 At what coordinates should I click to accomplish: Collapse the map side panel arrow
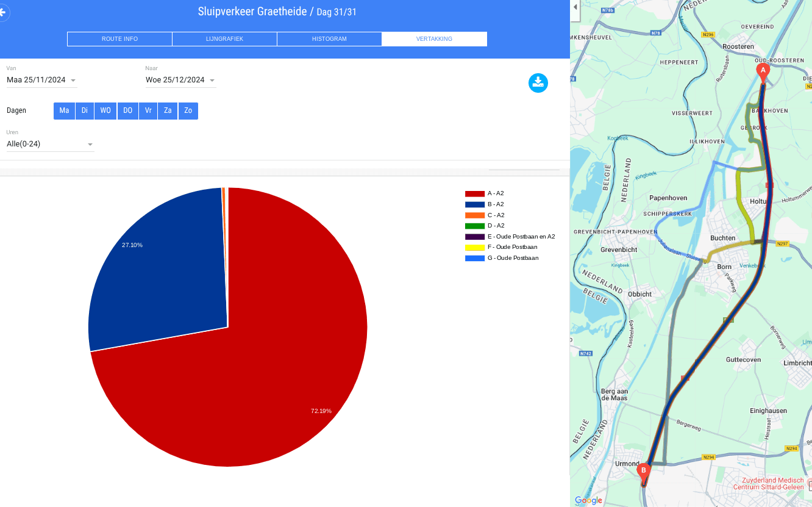point(575,7)
